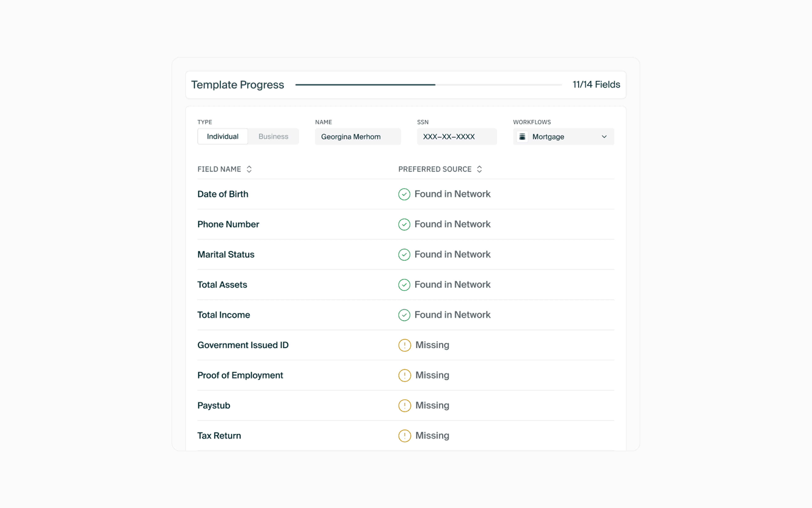Select the Total Assets field name
This screenshot has width=812, height=508.
[222, 285]
